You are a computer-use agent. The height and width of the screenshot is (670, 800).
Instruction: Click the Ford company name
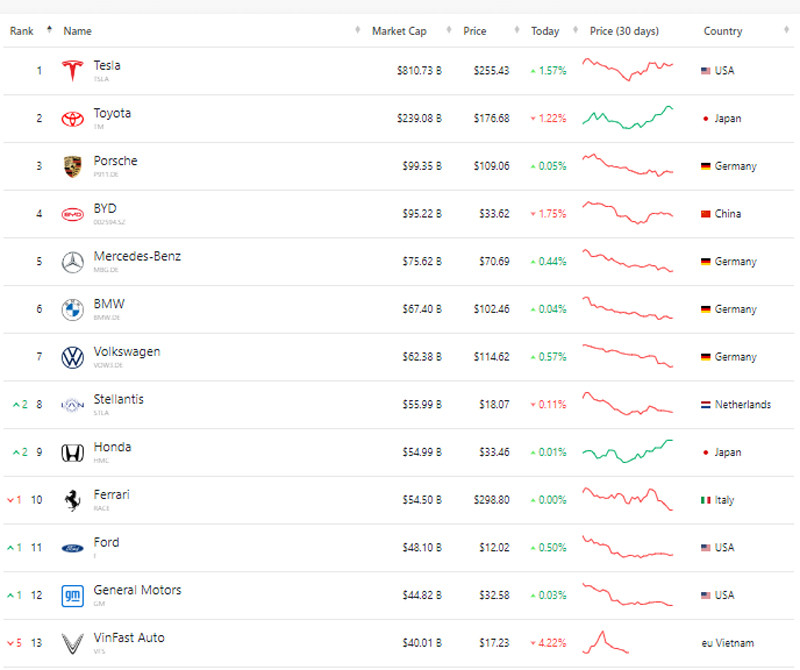pyautogui.click(x=106, y=543)
